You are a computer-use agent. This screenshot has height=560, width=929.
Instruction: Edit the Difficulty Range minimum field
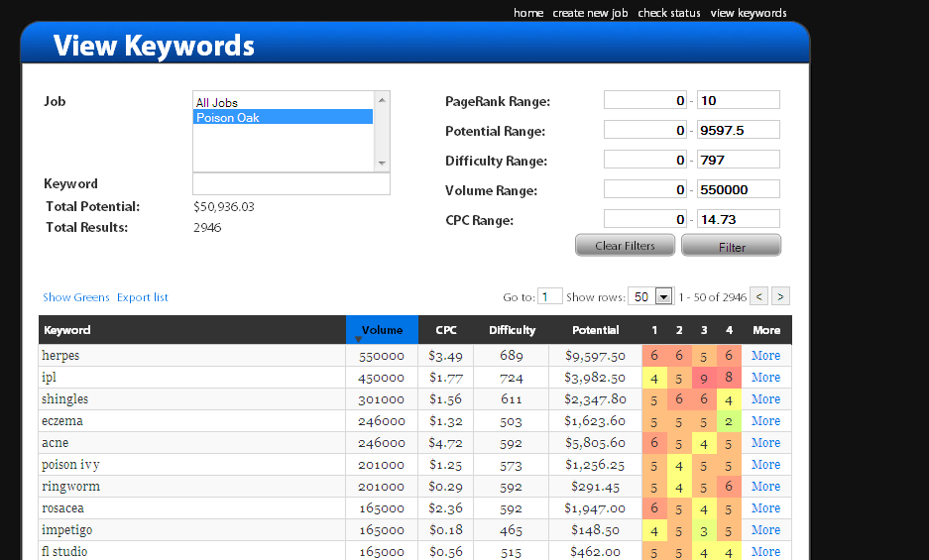pyautogui.click(x=645, y=160)
